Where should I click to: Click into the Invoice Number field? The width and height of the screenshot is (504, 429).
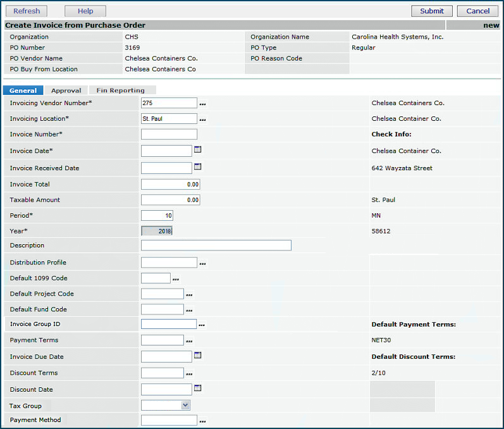169,134
